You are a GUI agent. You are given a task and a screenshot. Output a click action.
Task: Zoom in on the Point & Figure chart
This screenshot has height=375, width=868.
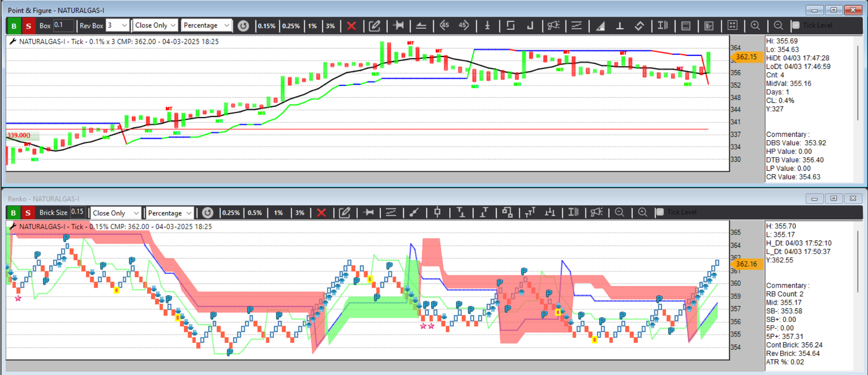755,25
